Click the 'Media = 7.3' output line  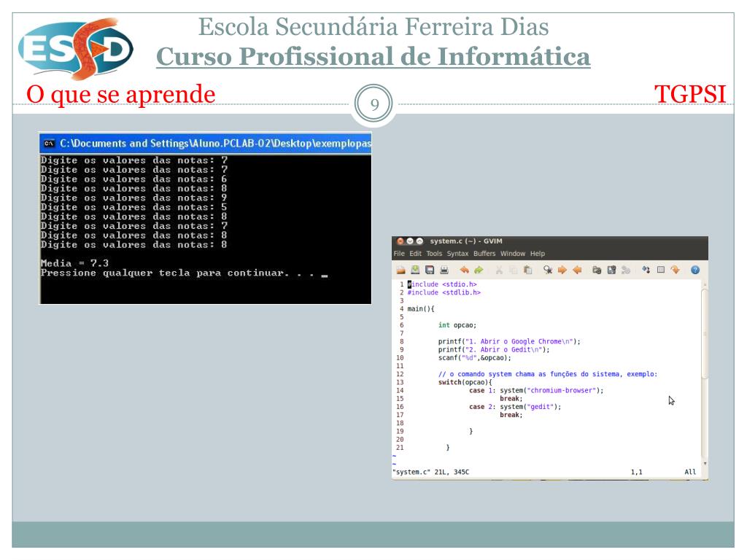coord(75,262)
